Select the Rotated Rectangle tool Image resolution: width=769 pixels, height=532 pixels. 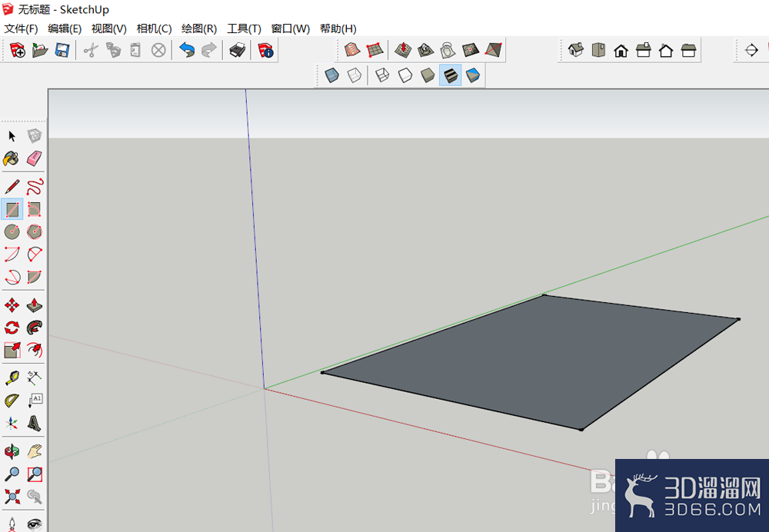click(x=35, y=209)
